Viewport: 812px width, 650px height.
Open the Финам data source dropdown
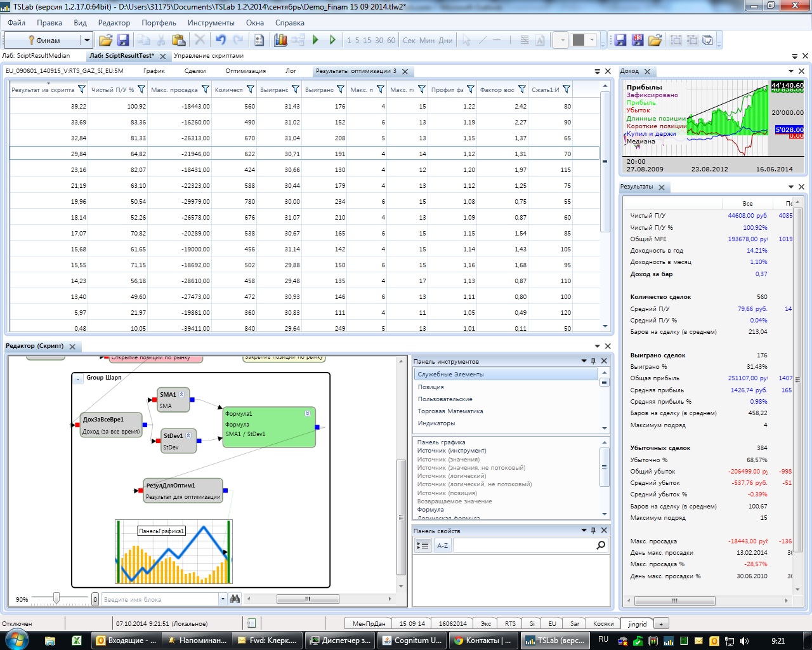coord(87,40)
